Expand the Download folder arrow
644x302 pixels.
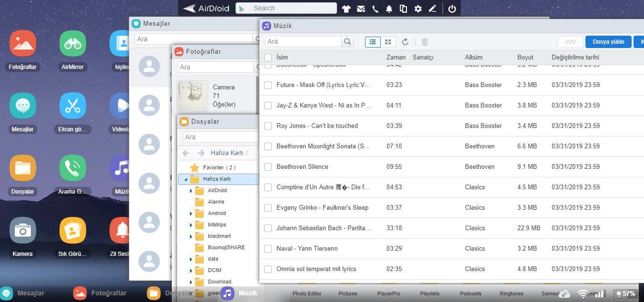tap(191, 282)
